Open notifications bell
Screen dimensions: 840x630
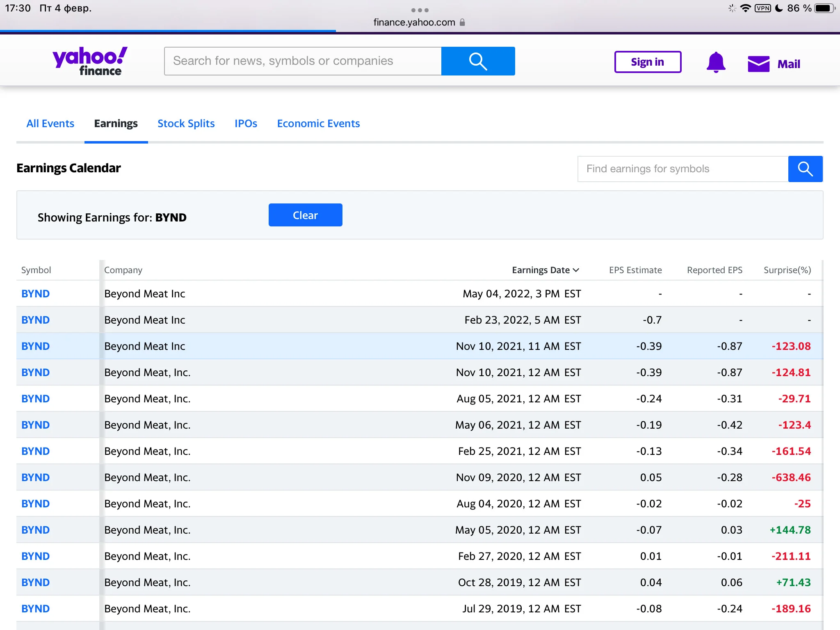[716, 62]
